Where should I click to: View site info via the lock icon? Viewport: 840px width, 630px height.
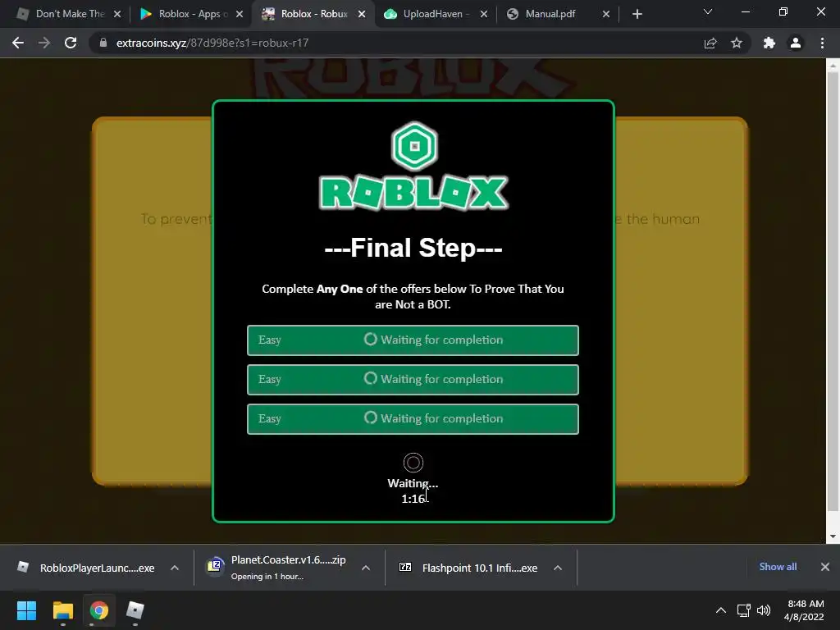[x=103, y=43]
